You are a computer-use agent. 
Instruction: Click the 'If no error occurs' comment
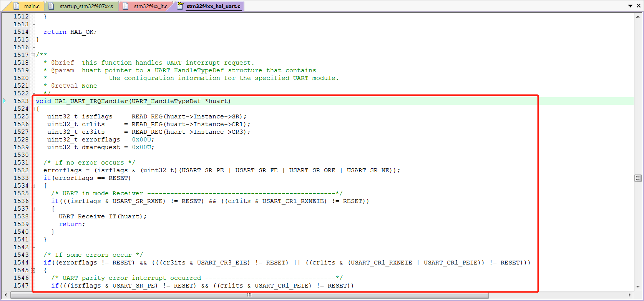click(x=89, y=163)
